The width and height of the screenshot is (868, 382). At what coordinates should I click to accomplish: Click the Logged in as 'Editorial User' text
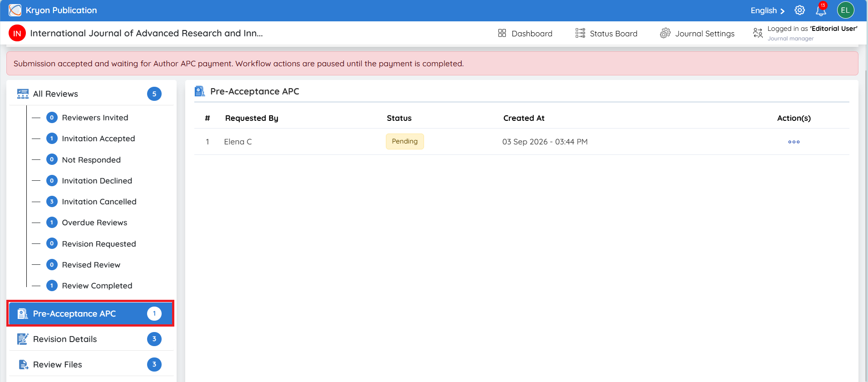tap(812, 29)
